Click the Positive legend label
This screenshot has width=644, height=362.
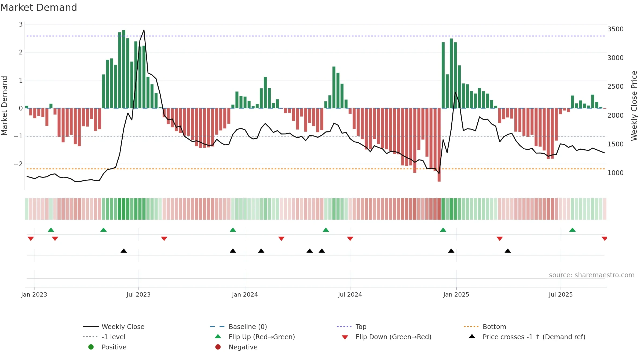[x=114, y=347]
